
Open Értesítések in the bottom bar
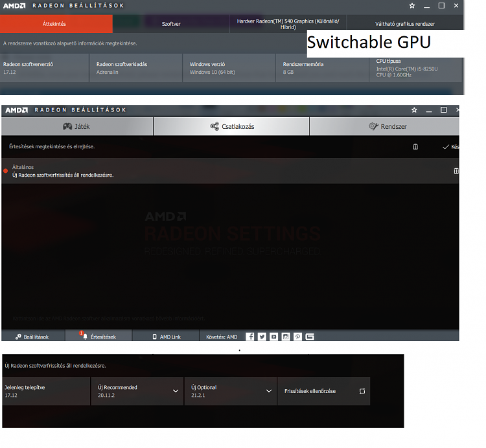coord(99,337)
